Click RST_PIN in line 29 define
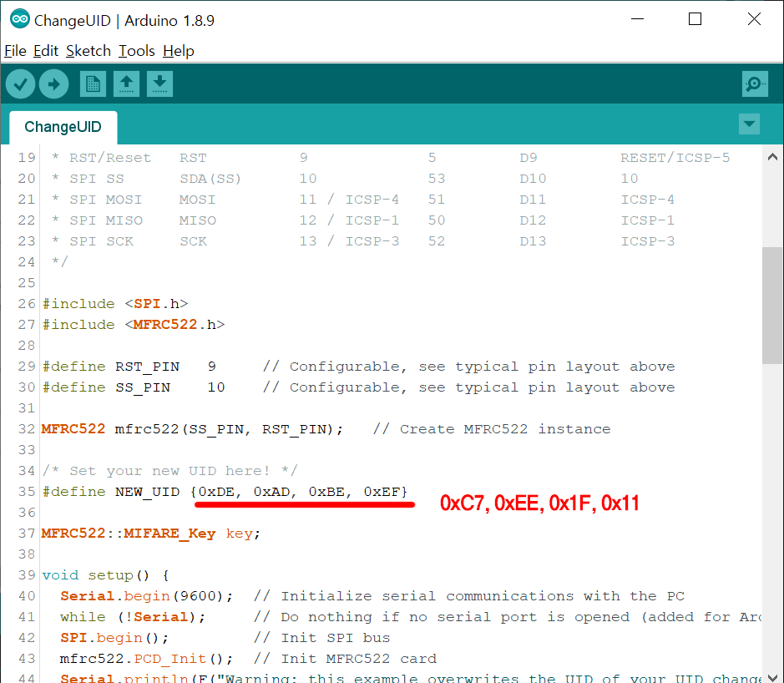The image size is (784, 683). pos(148,367)
